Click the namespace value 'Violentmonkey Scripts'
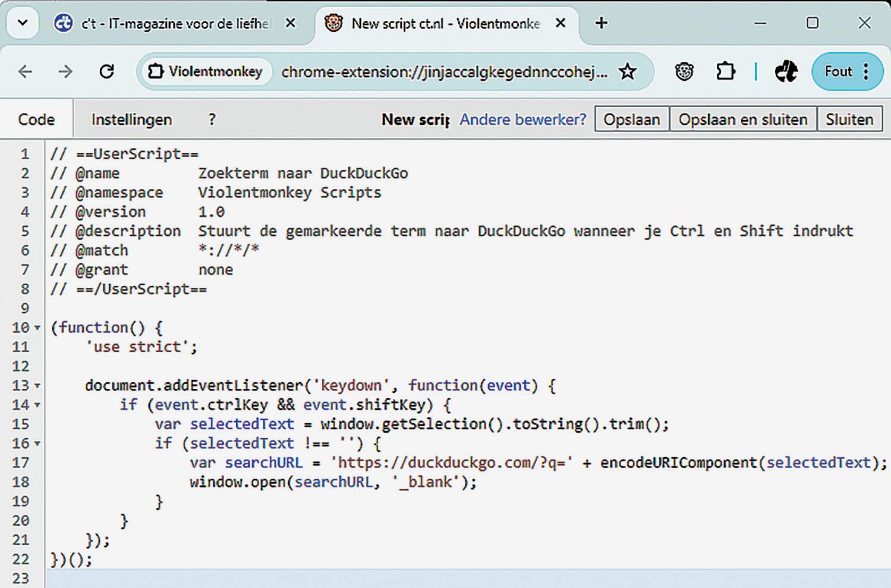The width and height of the screenshot is (891, 588). 289,193
